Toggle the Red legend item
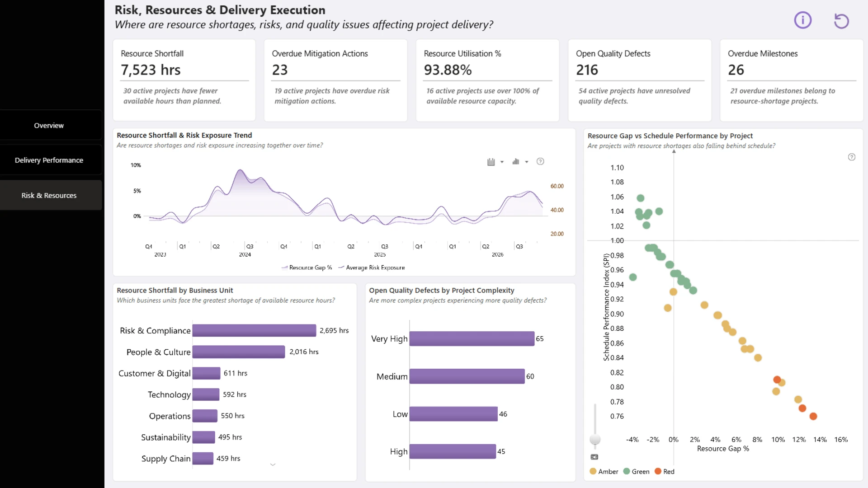Viewport: 868px width, 488px height. (x=665, y=471)
